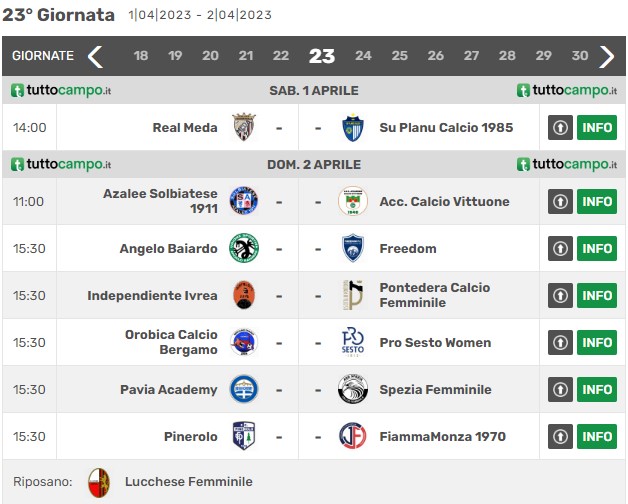
Task: Switch to giornata 22
Action: (281, 56)
